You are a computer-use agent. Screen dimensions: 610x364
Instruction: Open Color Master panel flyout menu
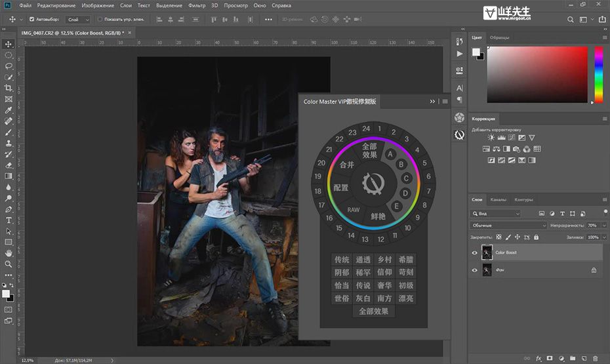click(x=445, y=102)
